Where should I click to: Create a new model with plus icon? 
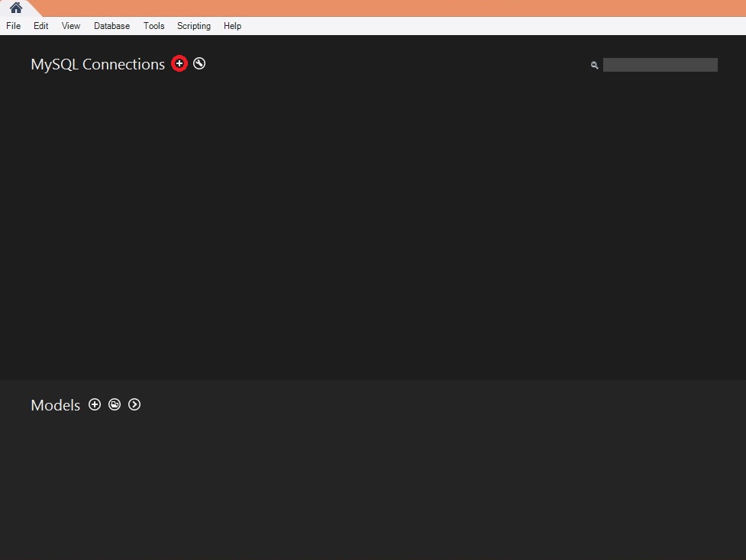tap(95, 404)
